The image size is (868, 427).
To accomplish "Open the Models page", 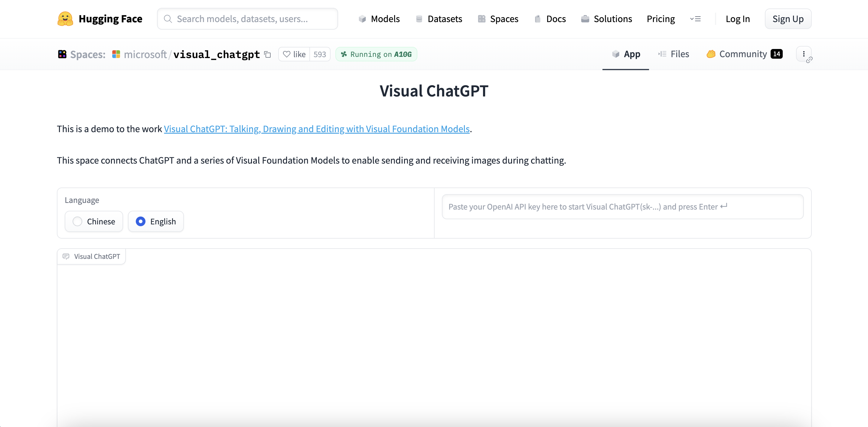I will pyautogui.click(x=379, y=19).
